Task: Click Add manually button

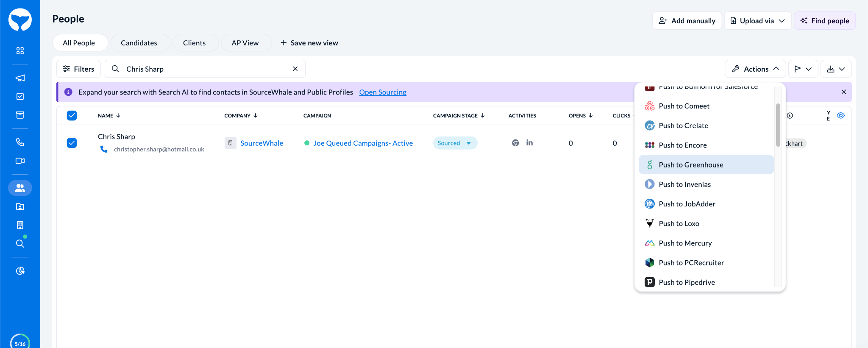Action: [687, 21]
